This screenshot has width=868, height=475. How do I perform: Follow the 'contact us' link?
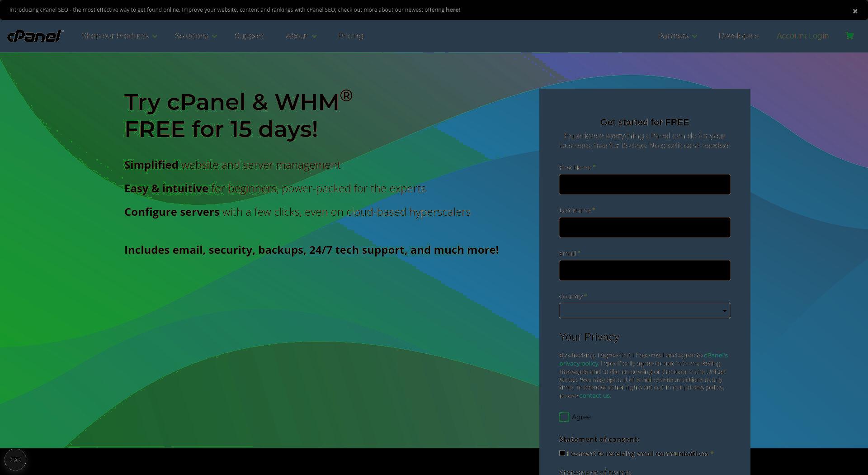[594, 395]
